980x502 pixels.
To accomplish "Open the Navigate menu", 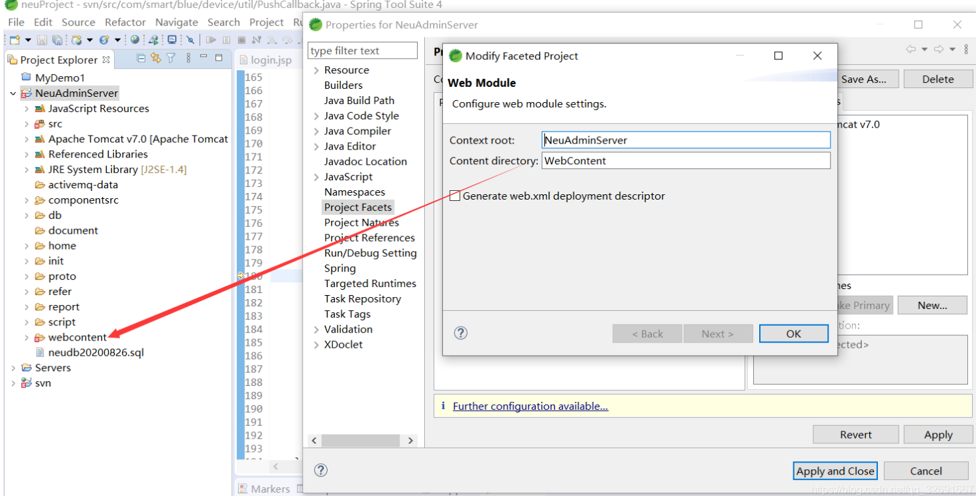I will point(177,22).
